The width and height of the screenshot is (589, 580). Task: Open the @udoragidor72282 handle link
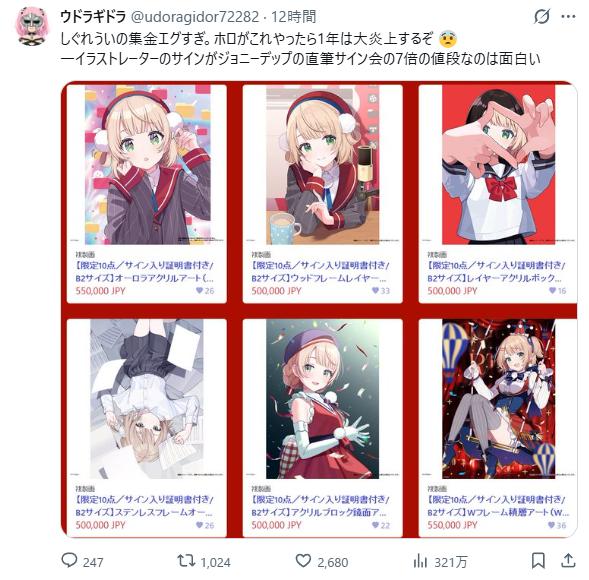pos(195,17)
